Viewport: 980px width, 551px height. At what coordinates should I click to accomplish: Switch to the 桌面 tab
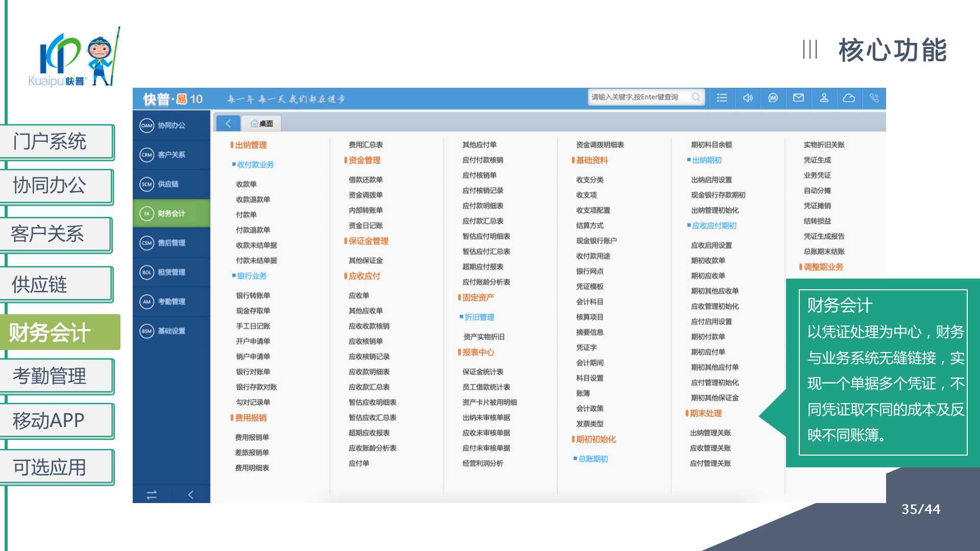tap(262, 123)
